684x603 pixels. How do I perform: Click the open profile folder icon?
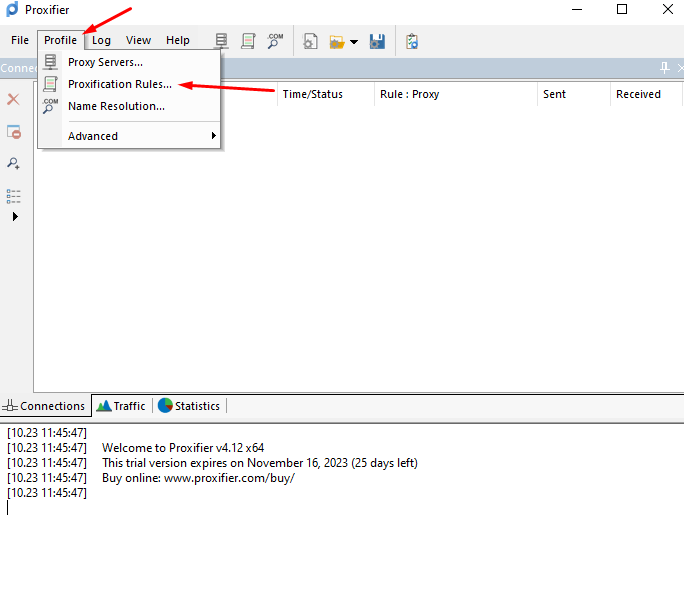pos(337,42)
